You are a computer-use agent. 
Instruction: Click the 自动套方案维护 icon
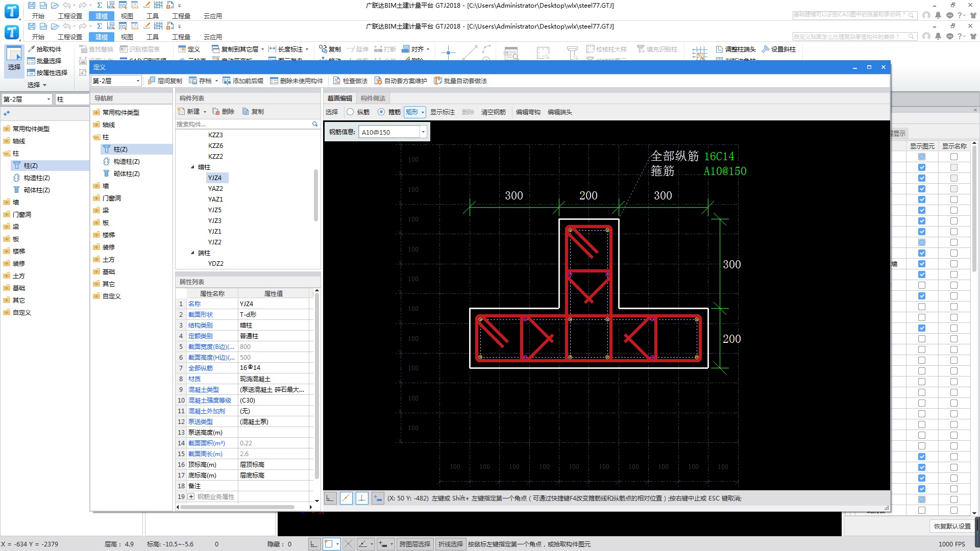(378, 81)
